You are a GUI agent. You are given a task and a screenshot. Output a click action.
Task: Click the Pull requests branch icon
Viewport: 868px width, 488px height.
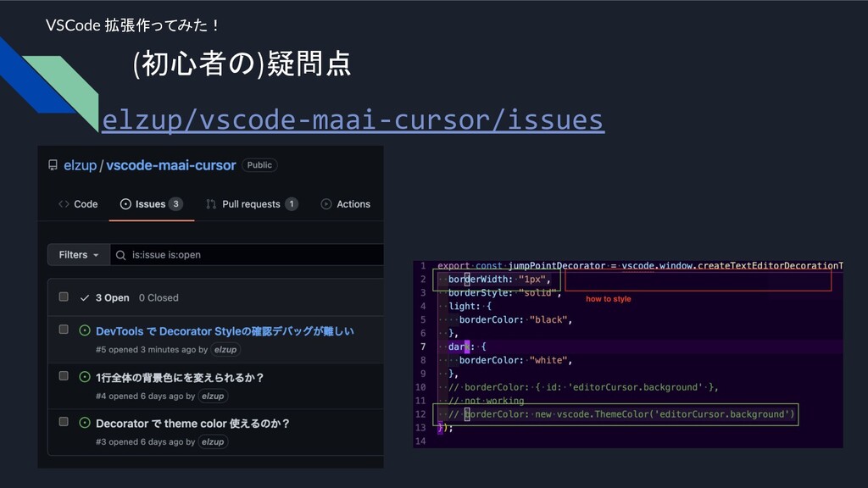[x=211, y=204]
